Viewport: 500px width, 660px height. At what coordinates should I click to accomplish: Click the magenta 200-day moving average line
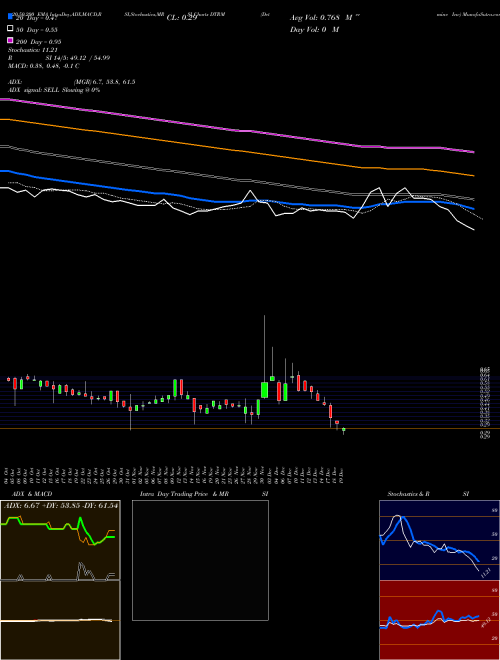click(237, 130)
